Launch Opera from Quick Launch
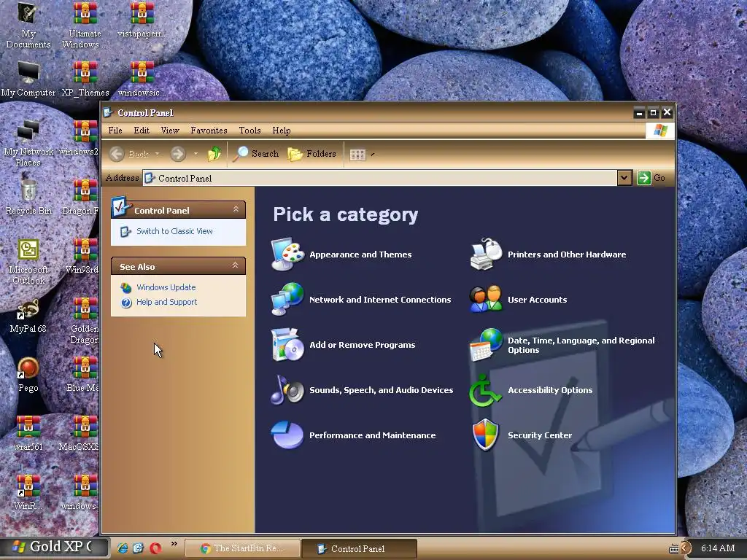 155,548
